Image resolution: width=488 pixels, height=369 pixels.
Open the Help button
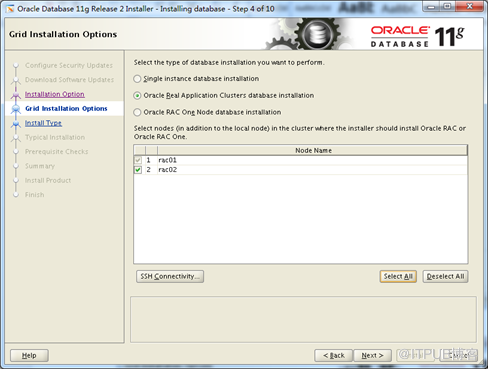tap(29, 356)
